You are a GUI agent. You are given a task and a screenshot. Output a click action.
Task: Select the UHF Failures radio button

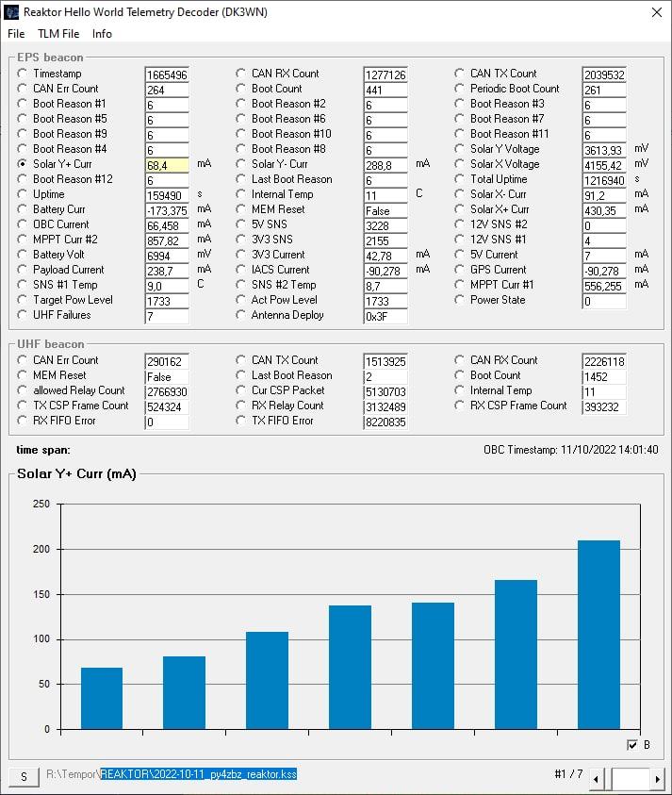[x=23, y=315]
